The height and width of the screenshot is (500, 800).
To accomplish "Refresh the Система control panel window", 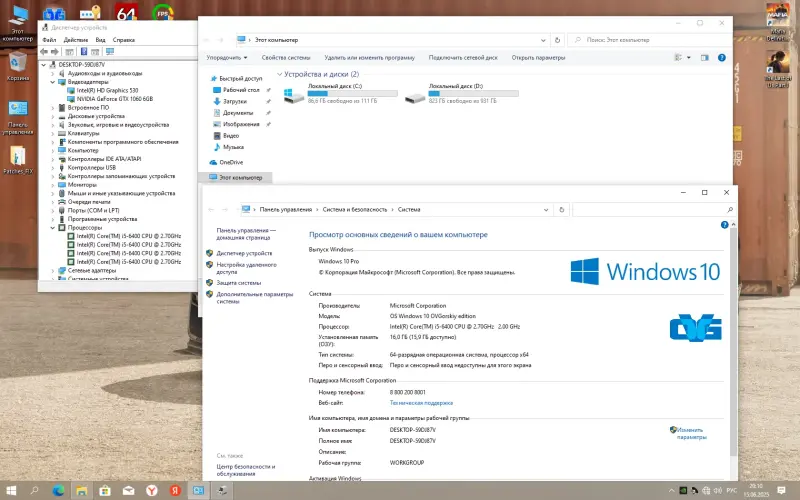I will click(x=561, y=210).
